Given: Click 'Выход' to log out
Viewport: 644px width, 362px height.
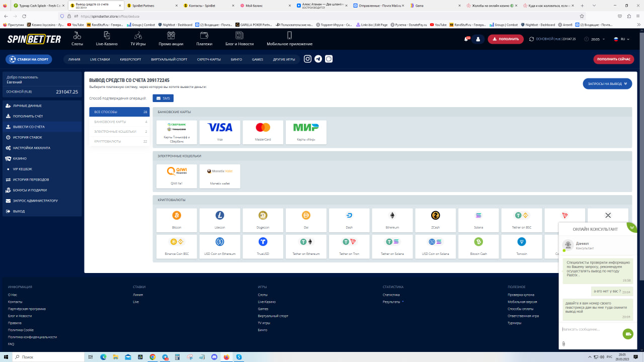Looking at the screenshot, I should pyautogui.click(x=42, y=211).
